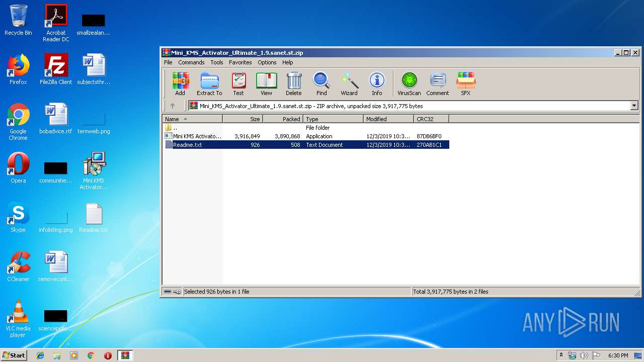This screenshot has height=362, width=644.
Task: Click the Add toolbar icon in WinRAR
Action: pos(180,83)
